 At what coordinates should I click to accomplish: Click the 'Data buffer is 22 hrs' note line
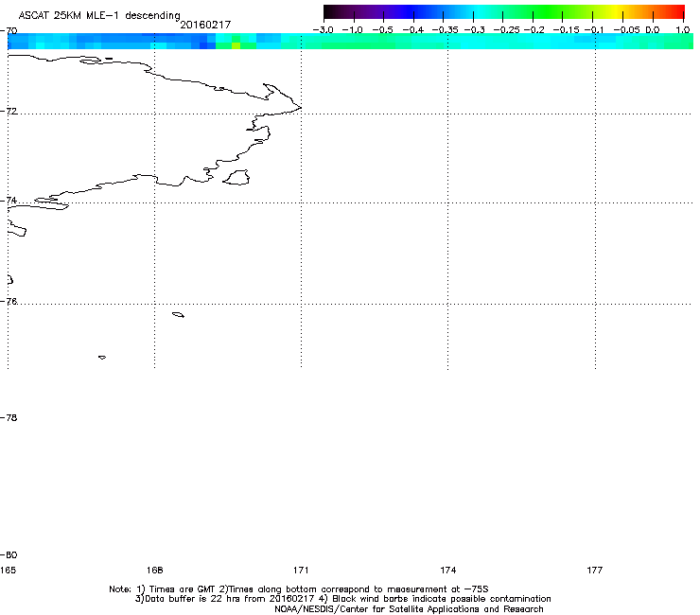coord(342,599)
